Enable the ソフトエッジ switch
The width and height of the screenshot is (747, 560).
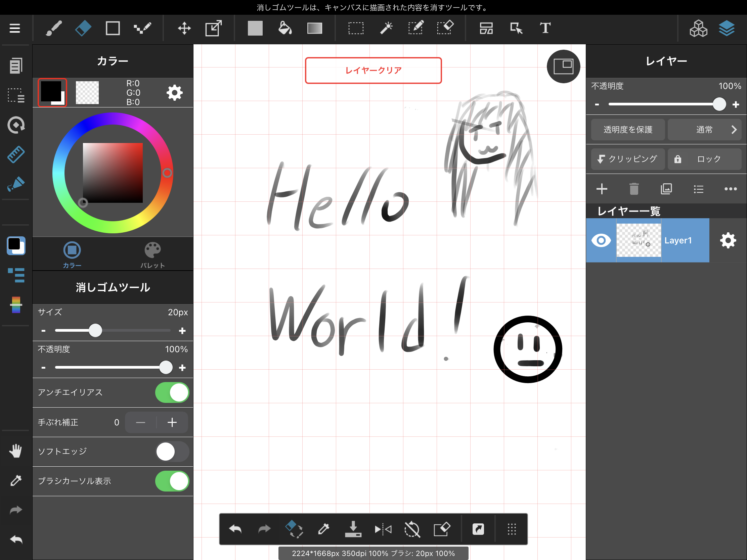pyautogui.click(x=172, y=452)
